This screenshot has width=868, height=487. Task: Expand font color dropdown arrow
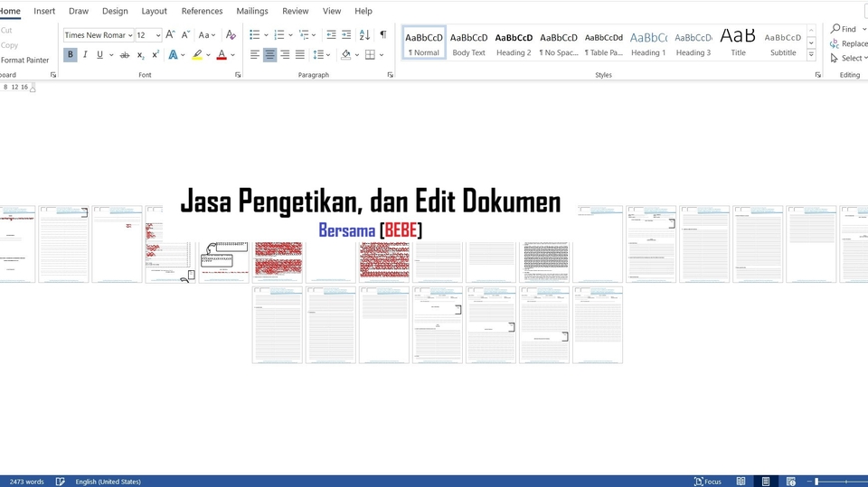point(232,55)
